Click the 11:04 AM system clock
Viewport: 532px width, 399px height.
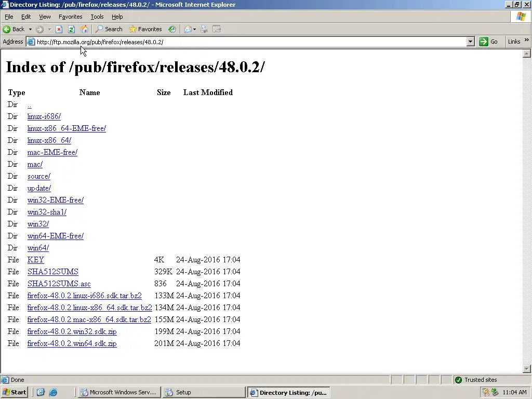tap(514, 392)
